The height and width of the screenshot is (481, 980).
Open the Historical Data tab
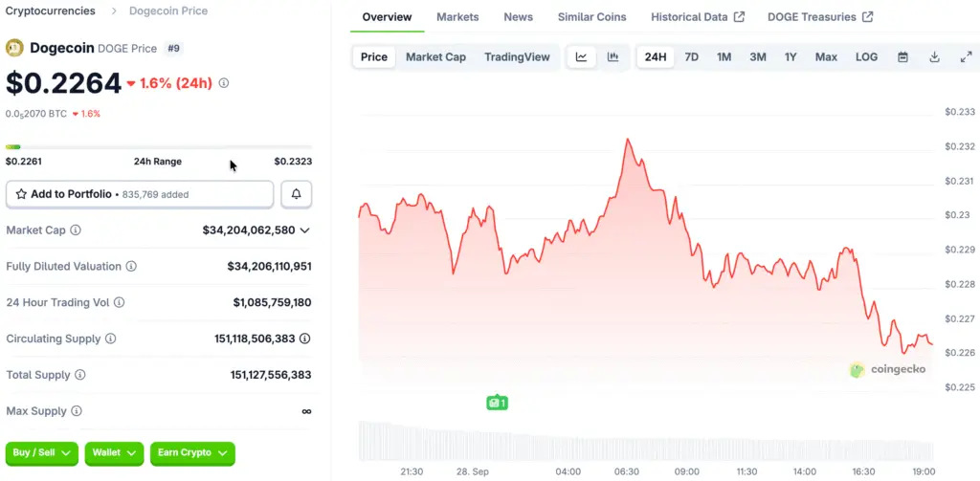click(697, 17)
